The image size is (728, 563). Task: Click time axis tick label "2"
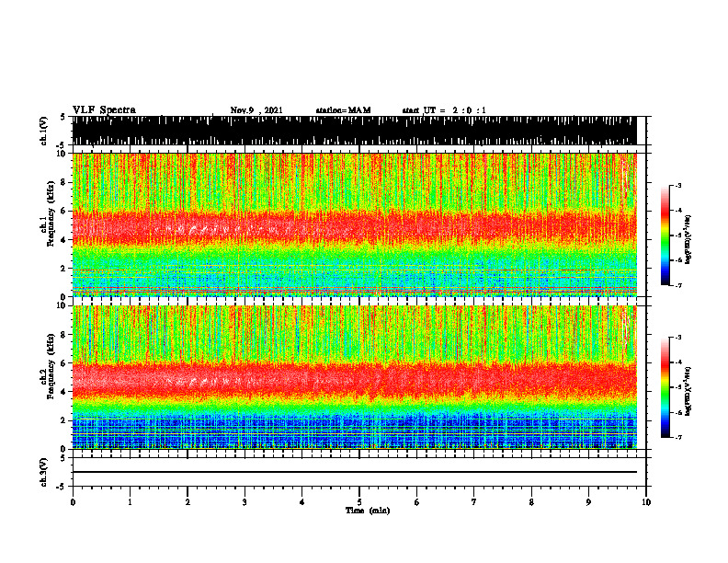pos(188,502)
